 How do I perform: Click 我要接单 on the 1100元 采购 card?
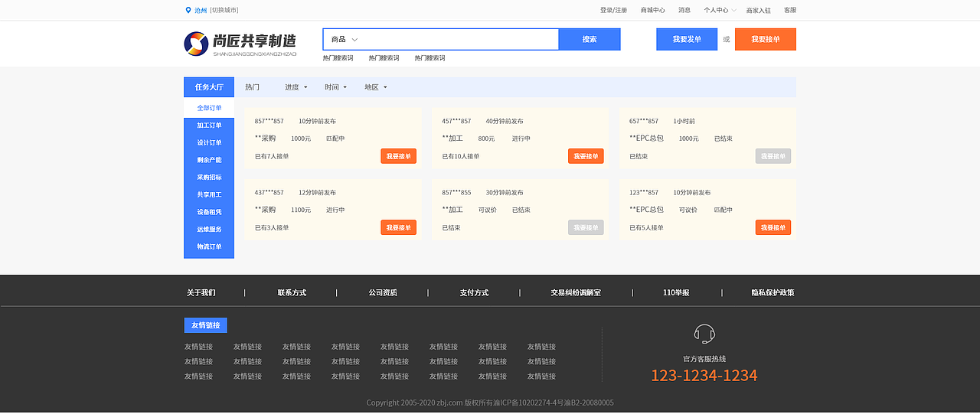coord(398,228)
